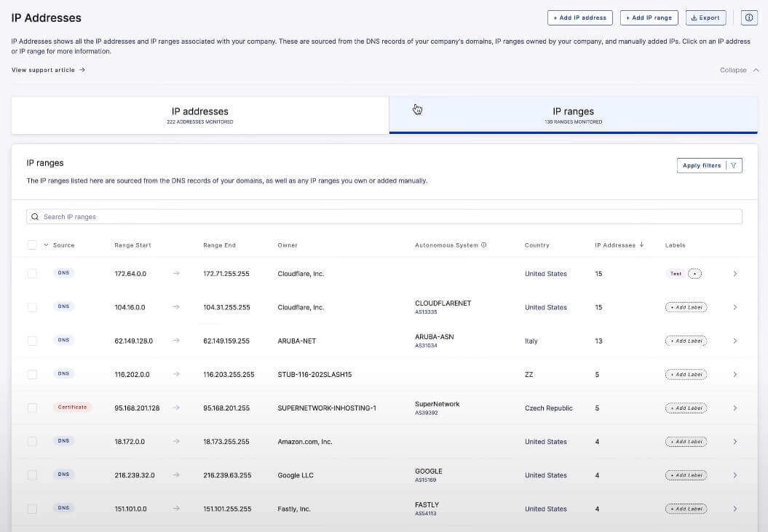Click the magnifier icon in the search bar
This screenshot has width=768, height=532.
(x=34, y=216)
